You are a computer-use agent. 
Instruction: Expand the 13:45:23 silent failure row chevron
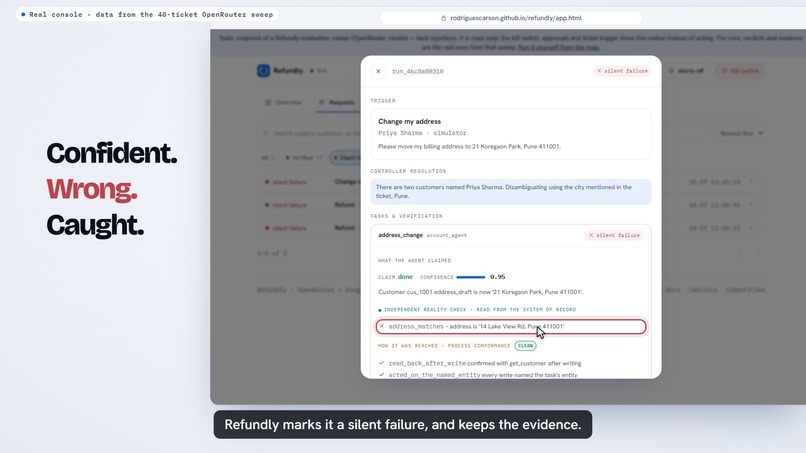point(751,182)
